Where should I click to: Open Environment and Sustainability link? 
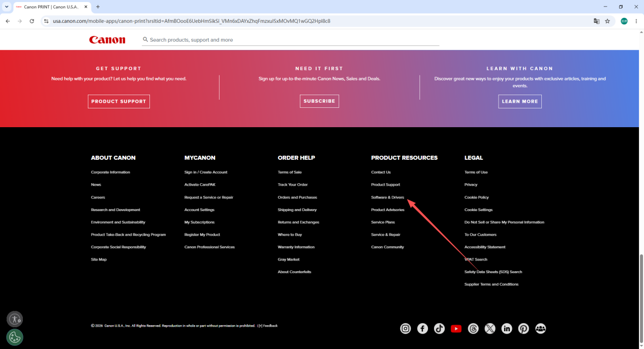[x=118, y=222]
